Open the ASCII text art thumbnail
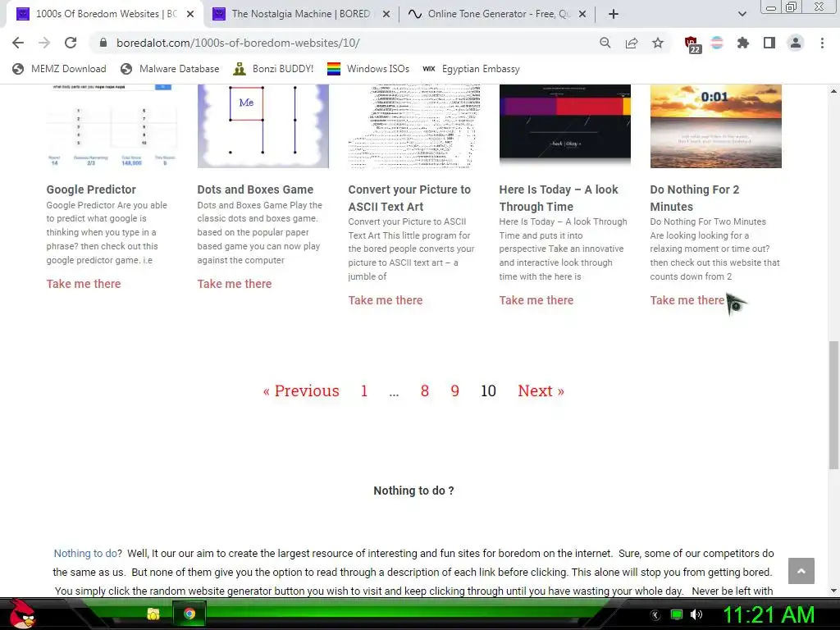 pyautogui.click(x=414, y=126)
